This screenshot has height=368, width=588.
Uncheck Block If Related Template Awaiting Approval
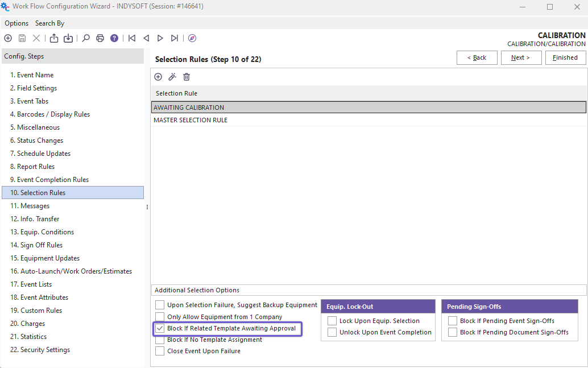160,328
